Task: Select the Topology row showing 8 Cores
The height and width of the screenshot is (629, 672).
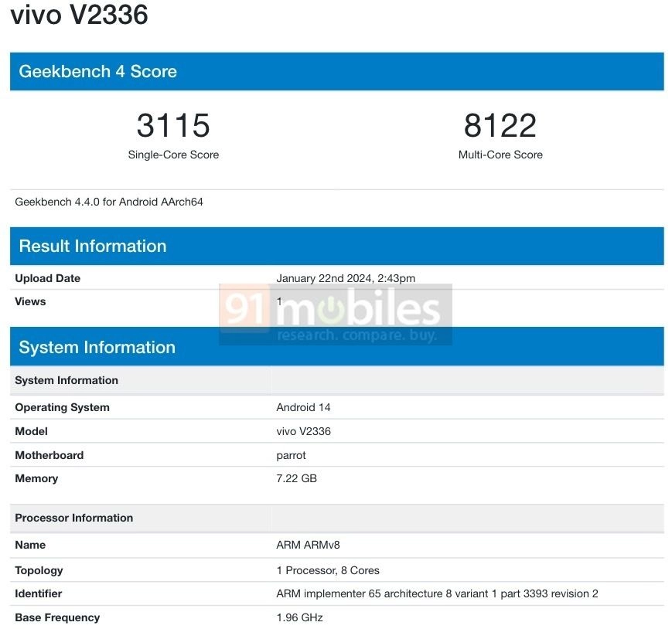Action: click(326, 570)
